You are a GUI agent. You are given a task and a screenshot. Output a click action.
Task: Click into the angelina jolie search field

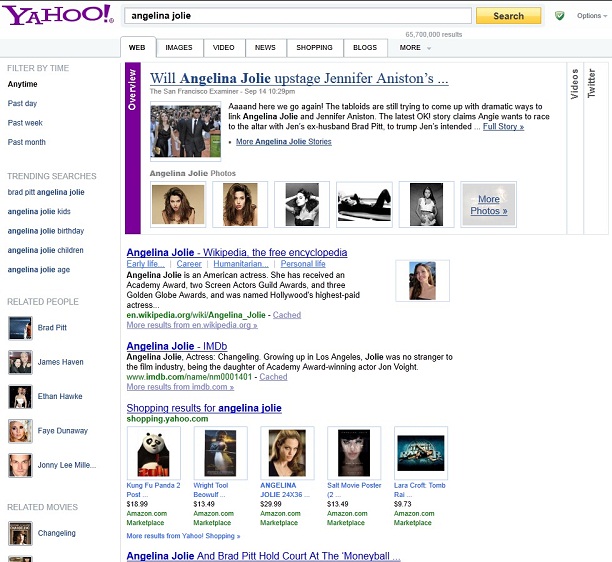(298, 16)
